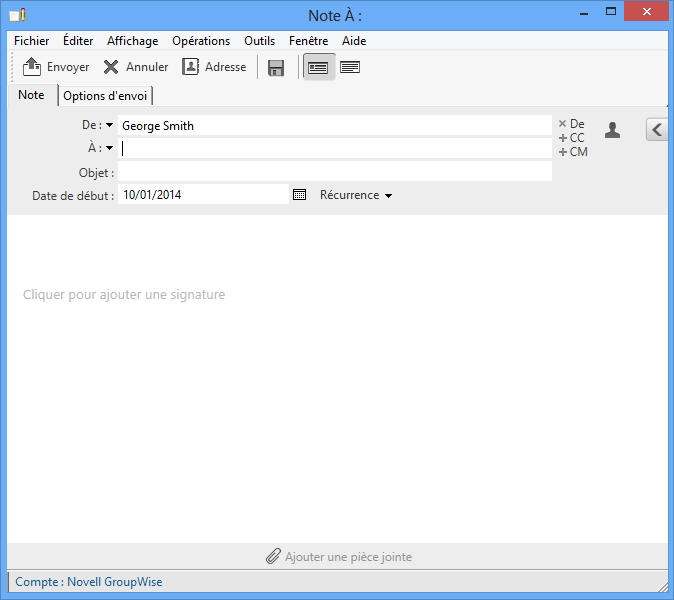Open the De field dropdown arrow

tap(109, 125)
